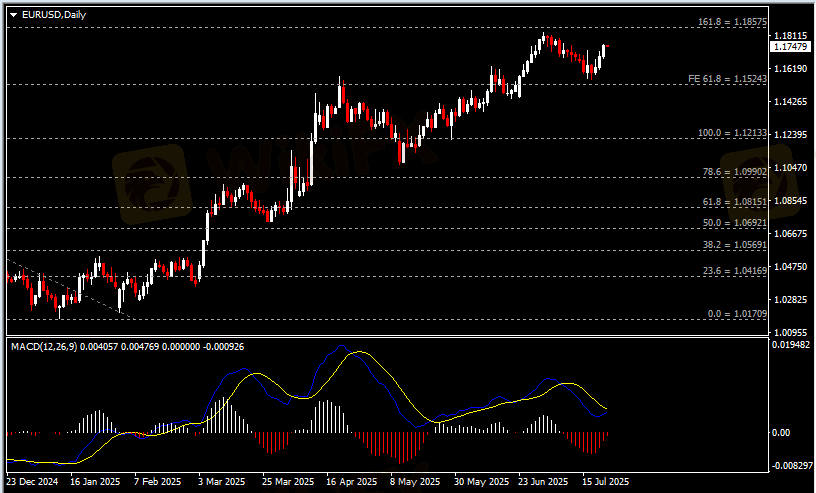Click the 3 Mar 2025 date marker

click(x=221, y=482)
